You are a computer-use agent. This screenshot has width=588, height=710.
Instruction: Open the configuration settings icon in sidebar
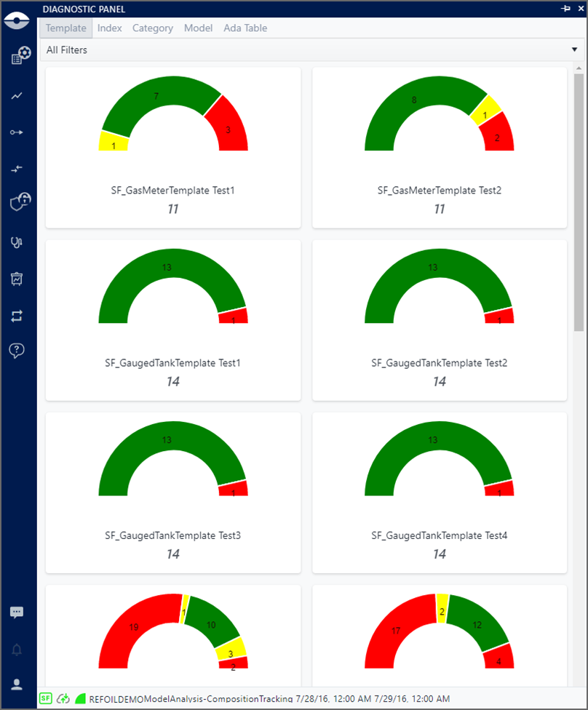click(20, 56)
